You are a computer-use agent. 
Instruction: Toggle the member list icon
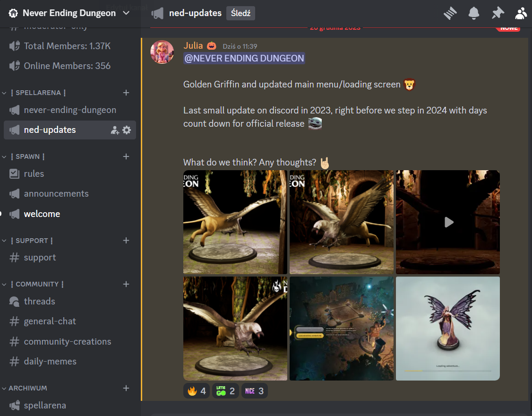click(521, 13)
